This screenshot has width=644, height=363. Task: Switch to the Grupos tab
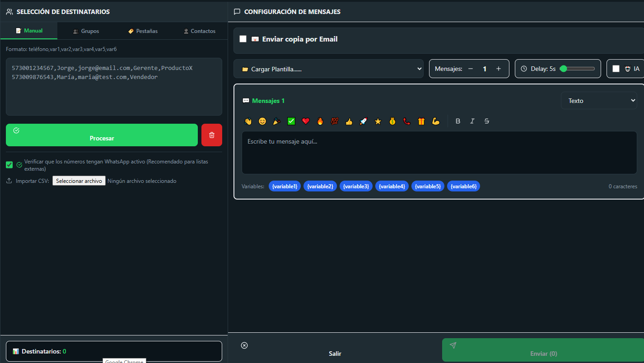[x=86, y=31]
